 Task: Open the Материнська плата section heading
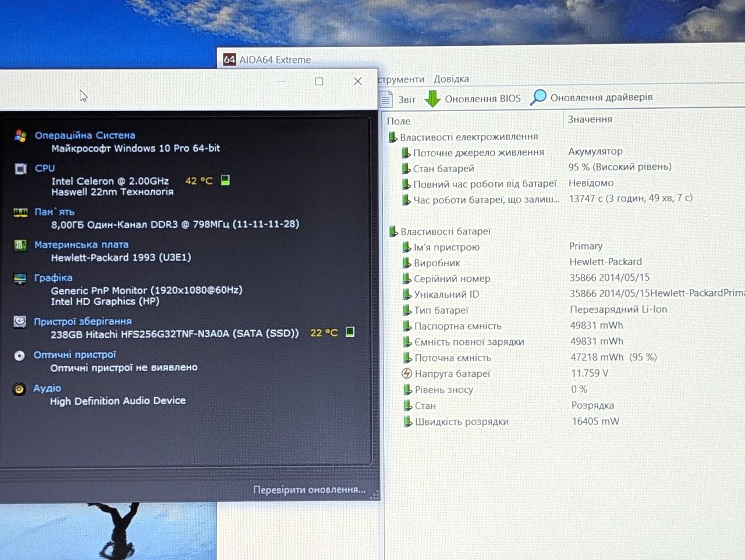click(x=81, y=244)
